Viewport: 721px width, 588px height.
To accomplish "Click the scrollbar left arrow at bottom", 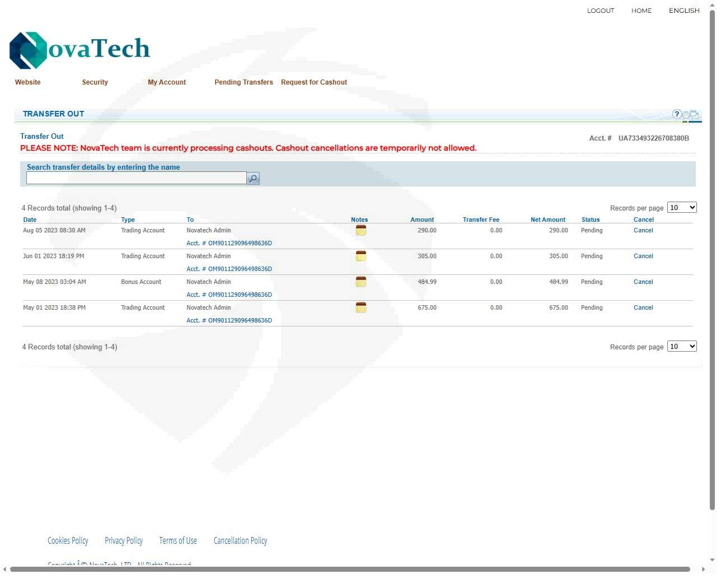I will (x=4, y=569).
